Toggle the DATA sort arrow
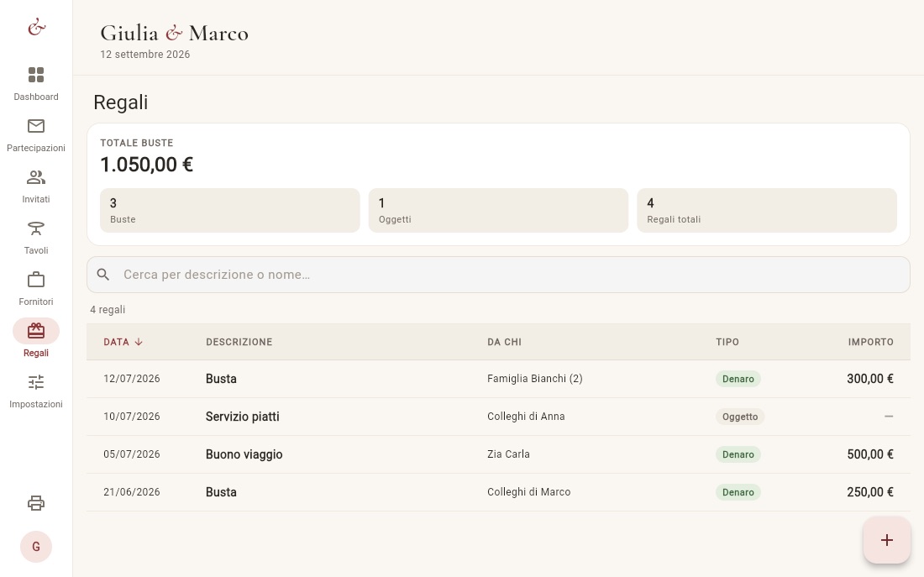The width and height of the screenshot is (924, 577). (x=139, y=342)
